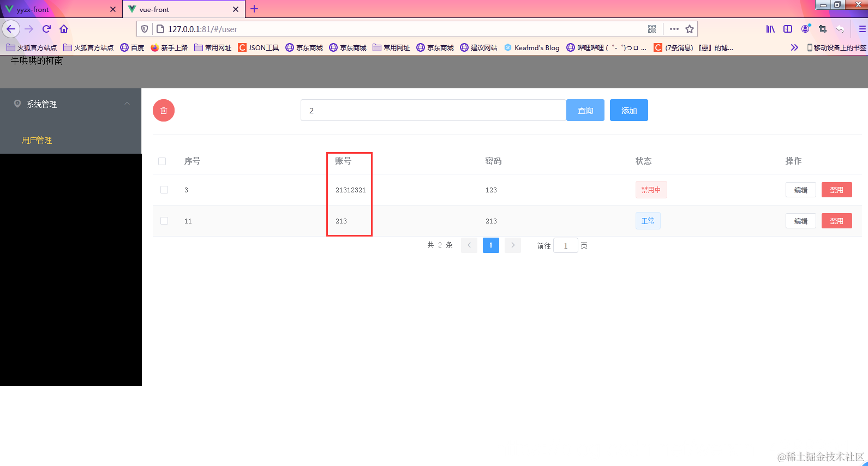The width and height of the screenshot is (868, 466).
Task: Click the 正常 status tag
Action: pos(648,221)
